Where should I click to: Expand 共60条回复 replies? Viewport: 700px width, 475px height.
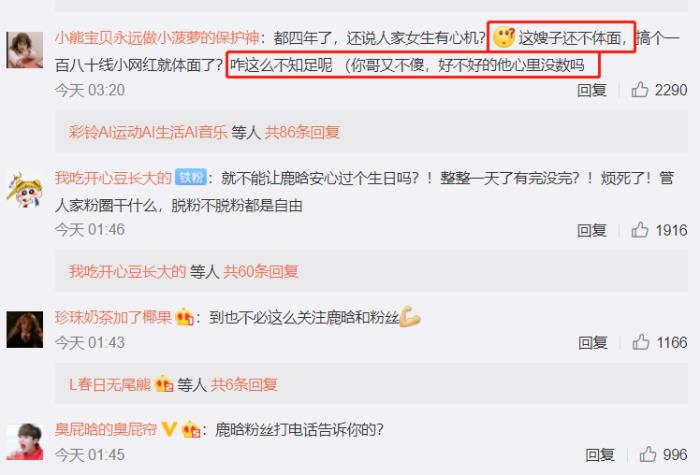[261, 271]
